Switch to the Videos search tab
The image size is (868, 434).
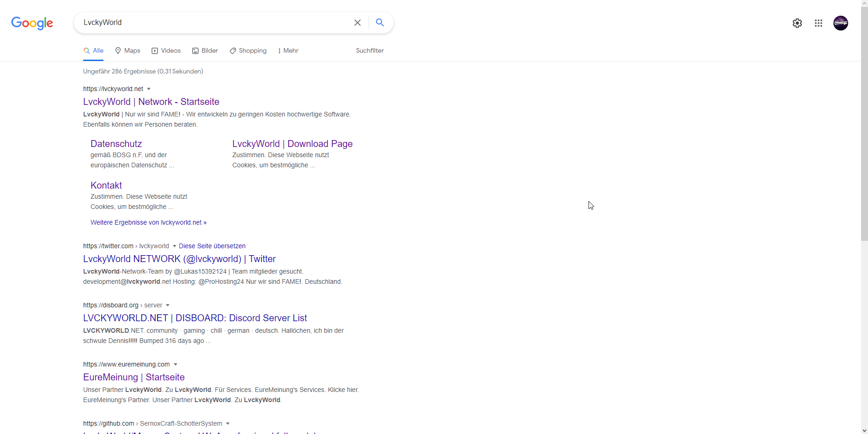pos(166,51)
